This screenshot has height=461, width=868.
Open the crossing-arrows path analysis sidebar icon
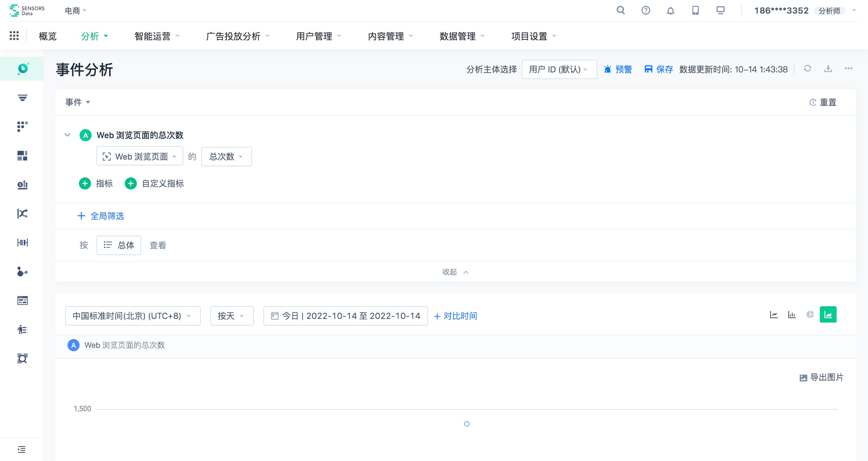(x=23, y=214)
